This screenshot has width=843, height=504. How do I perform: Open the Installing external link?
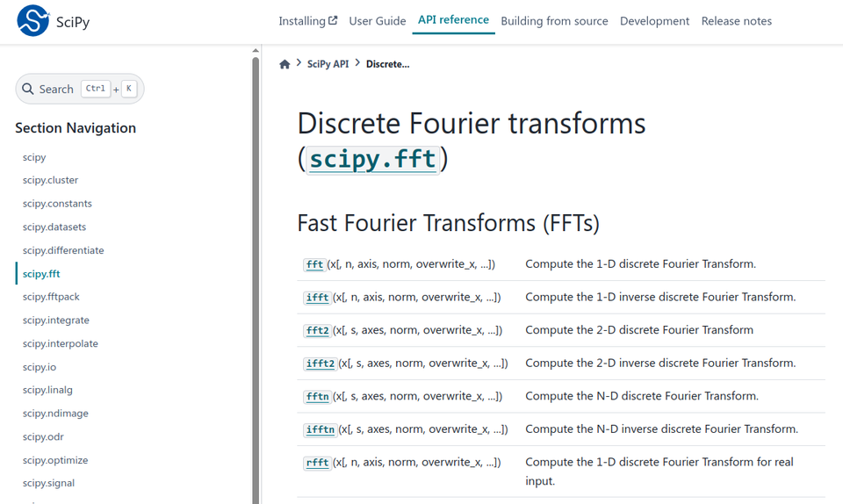[307, 21]
